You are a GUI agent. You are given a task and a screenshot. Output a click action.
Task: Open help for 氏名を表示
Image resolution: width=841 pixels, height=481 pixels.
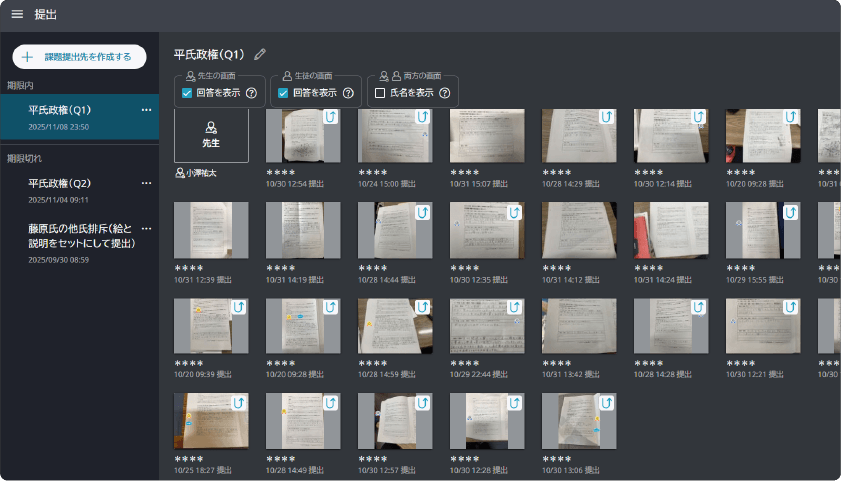click(445, 93)
